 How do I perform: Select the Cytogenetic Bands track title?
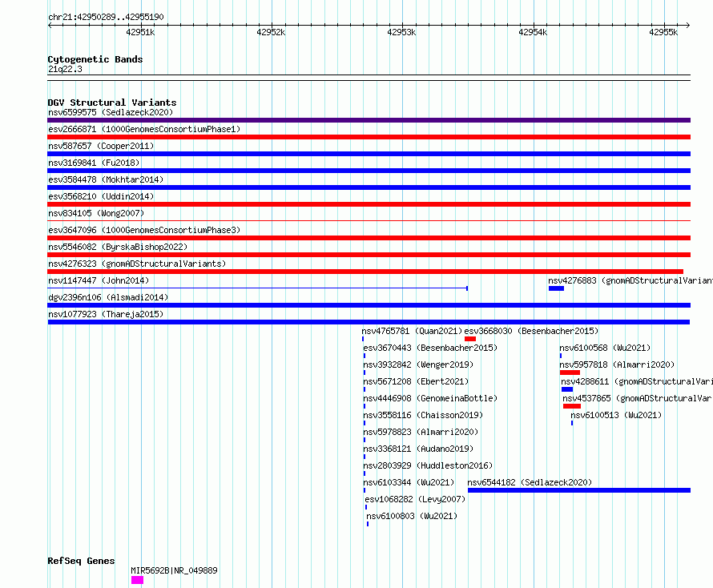95,59
